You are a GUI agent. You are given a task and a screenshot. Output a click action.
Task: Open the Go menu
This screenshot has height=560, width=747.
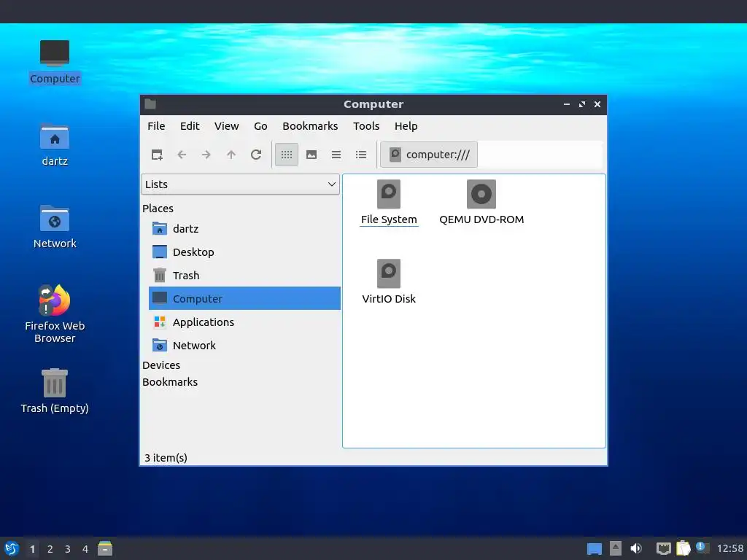coord(260,126)
